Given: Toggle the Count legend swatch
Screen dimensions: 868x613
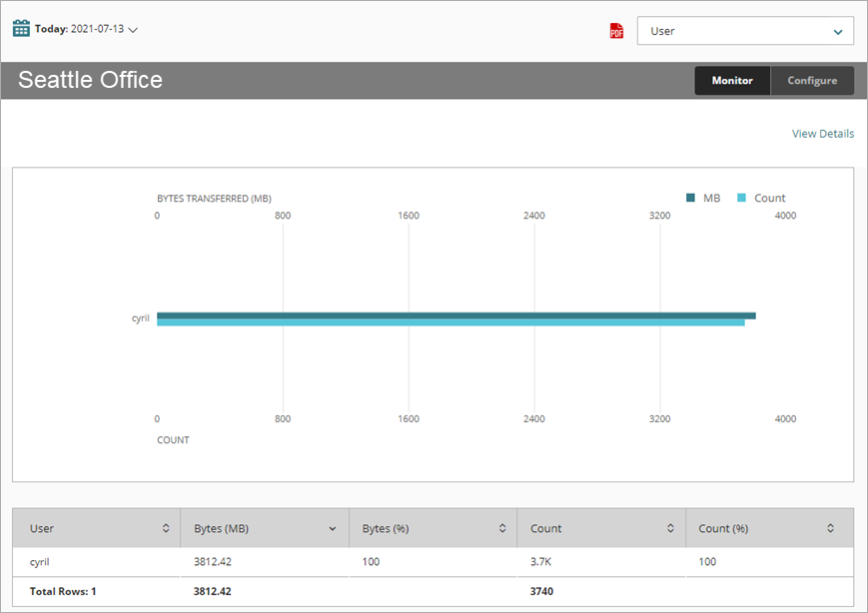Looking at the screenshot, I should coord(741,198).
